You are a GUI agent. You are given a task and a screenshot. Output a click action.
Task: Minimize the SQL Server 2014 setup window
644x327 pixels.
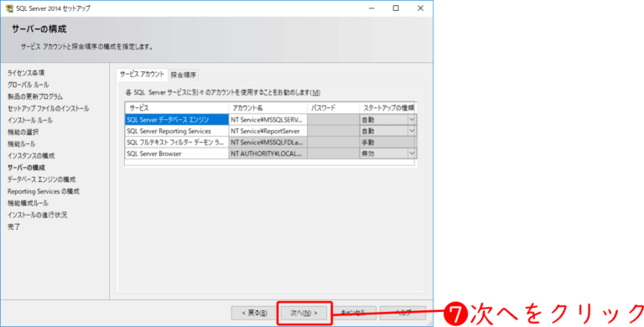point(371,8)
